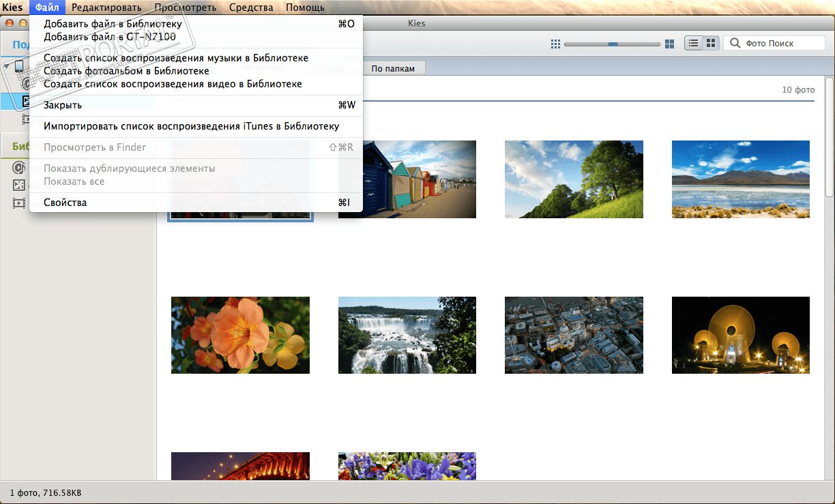Switch to thumbnail grid view

pyautogui.click(x=712, y=43)
